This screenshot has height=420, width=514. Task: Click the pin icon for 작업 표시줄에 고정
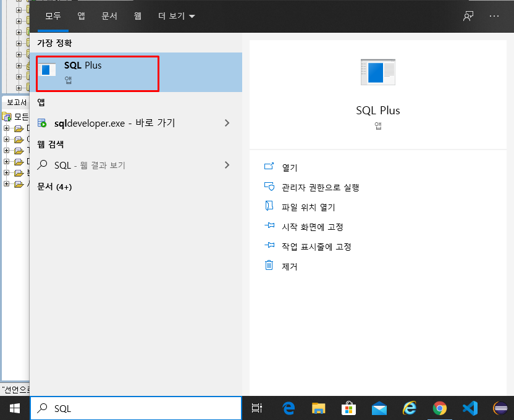[269, 245]
